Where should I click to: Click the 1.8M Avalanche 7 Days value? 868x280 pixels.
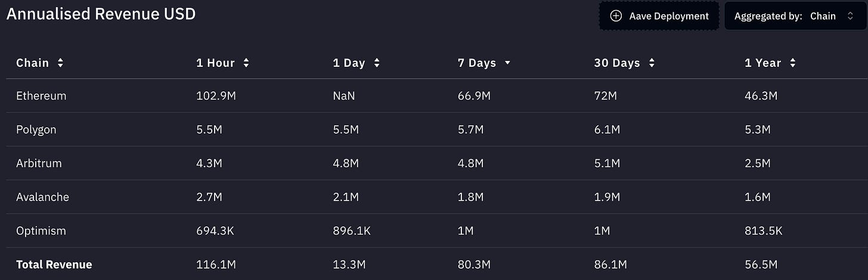(470, 196)
